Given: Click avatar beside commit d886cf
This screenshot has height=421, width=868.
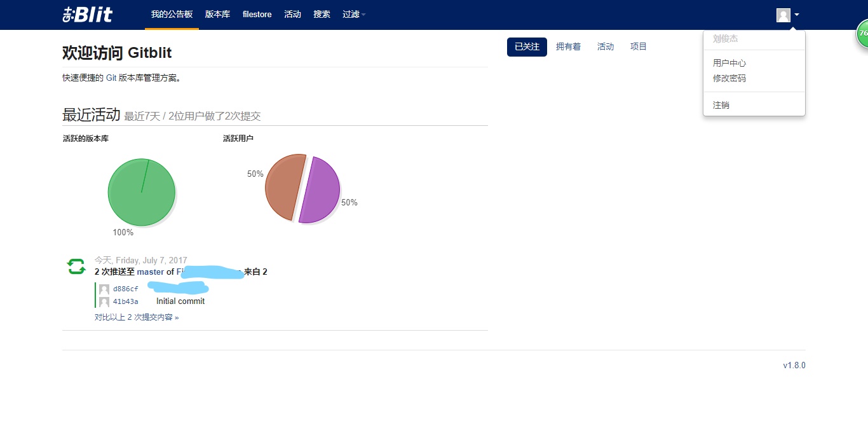Looking at the screenshot, I should [x=104, y=289].
